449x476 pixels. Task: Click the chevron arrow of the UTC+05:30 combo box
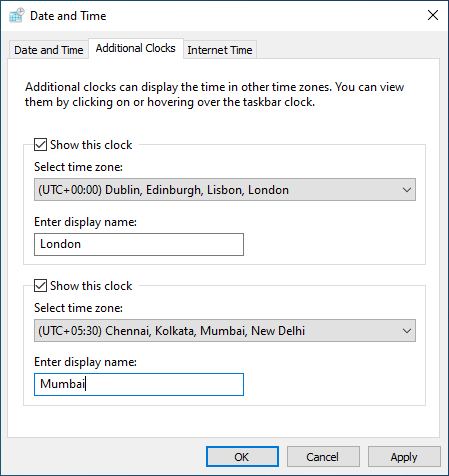click(406, 331)
